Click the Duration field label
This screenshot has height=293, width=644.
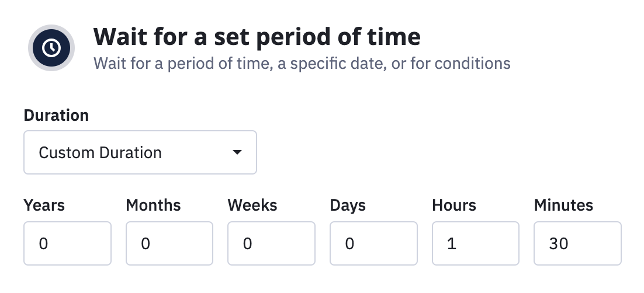(x=56, y=116)
